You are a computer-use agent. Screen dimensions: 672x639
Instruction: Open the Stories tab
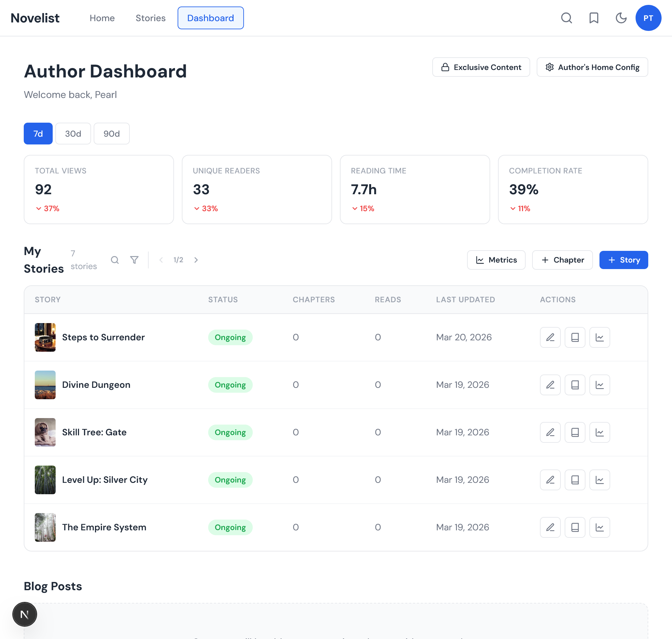pos(151,18)
